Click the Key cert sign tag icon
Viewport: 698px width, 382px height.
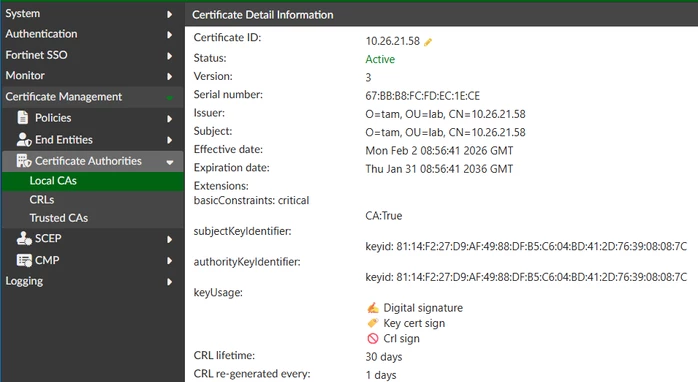click(x=373, y=323)
